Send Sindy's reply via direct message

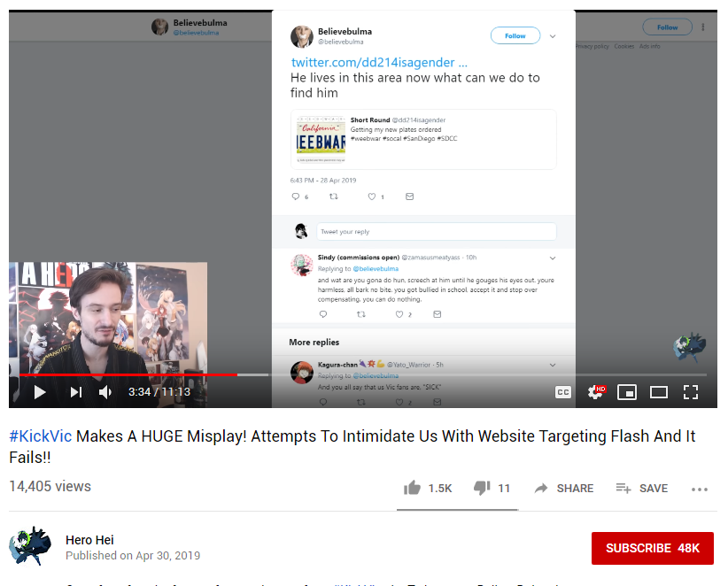[437, 314]
